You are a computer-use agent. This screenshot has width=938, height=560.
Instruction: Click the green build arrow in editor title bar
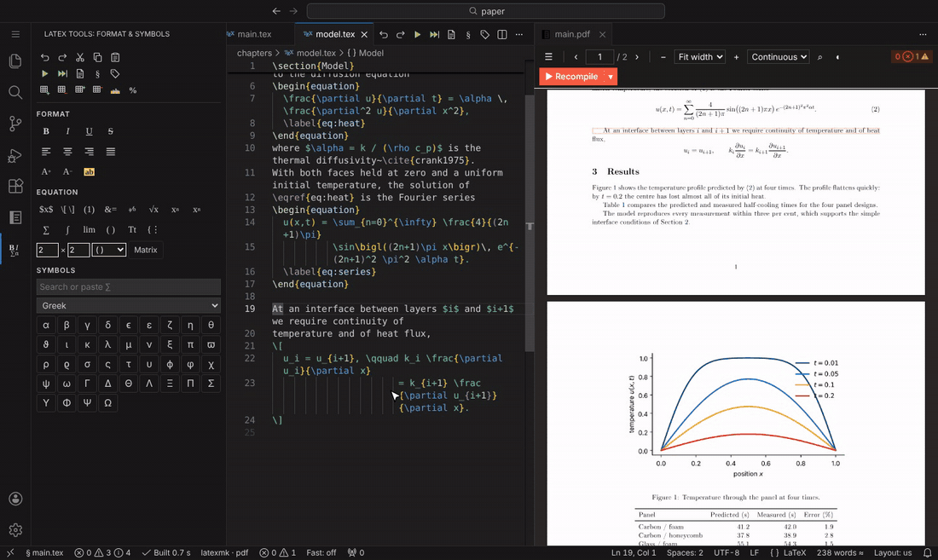(418, 35)
